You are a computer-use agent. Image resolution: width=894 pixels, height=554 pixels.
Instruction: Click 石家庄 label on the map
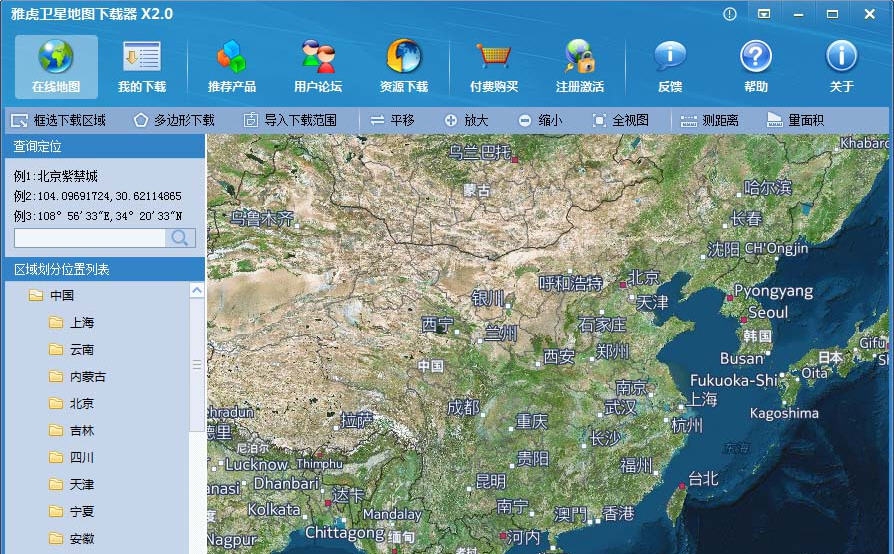(x=602, y=324)
